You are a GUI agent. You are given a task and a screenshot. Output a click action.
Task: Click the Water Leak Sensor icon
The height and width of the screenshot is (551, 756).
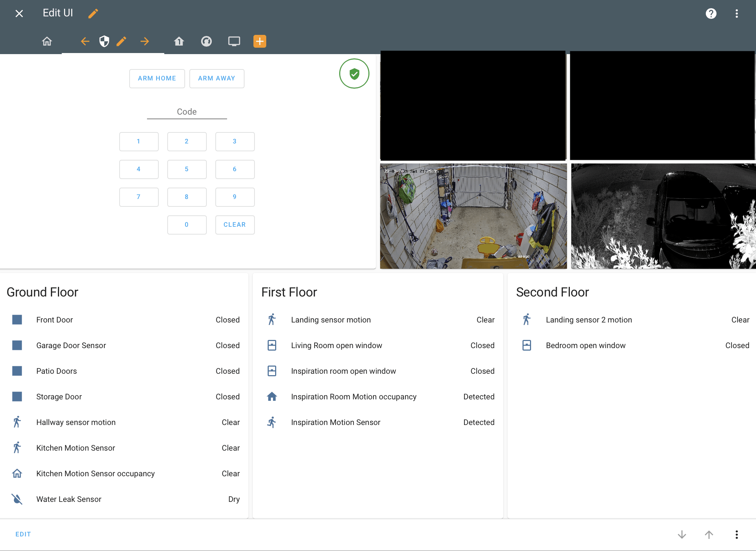click(x=17, y=499)
